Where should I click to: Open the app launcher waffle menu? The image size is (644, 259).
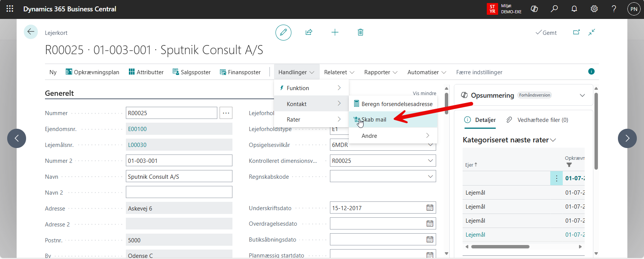(x=10, y=9)
